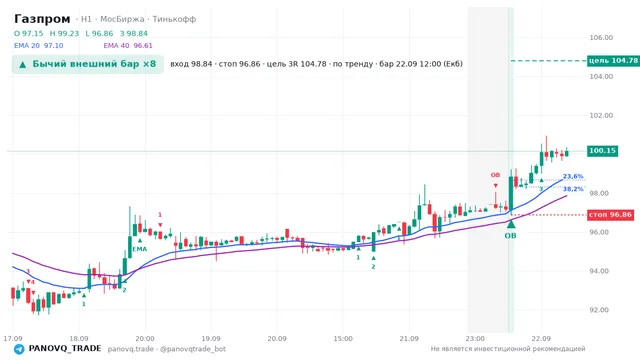This screenshot has height=360, width=640.
Task: Click the 106.00 price axis label
Action: pos(601,38)
